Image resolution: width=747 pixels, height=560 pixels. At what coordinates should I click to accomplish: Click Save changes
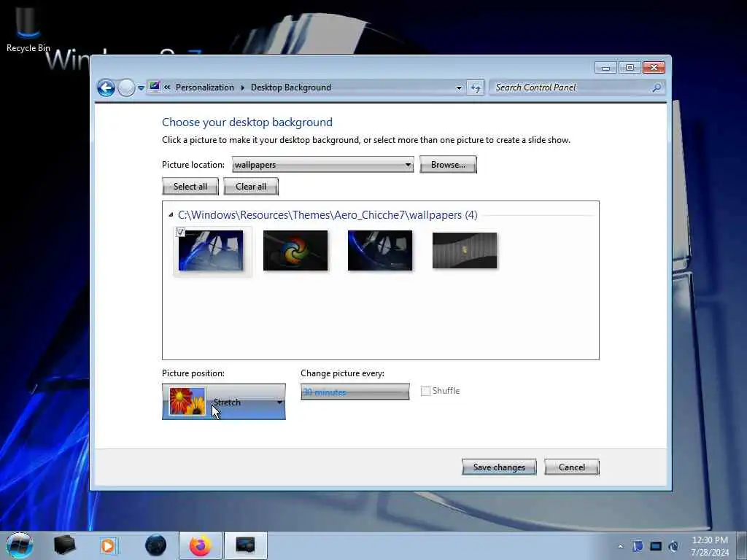click(499, 467)
